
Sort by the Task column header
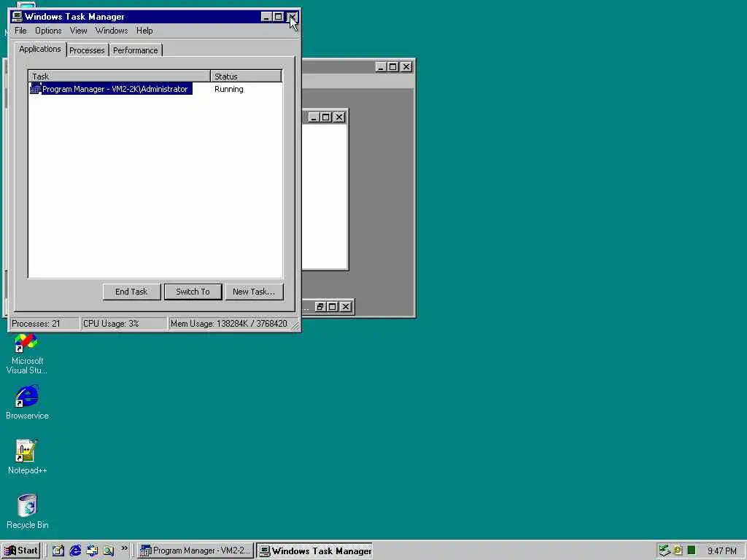119,76
